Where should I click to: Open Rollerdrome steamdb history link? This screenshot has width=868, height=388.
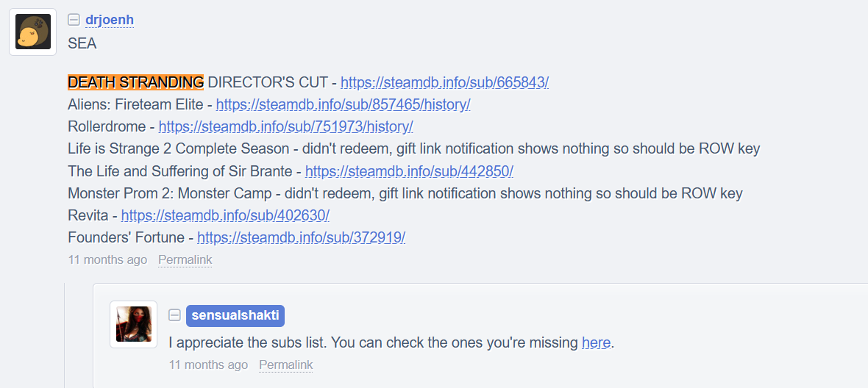pyautogui.click(x=285, y=126)
